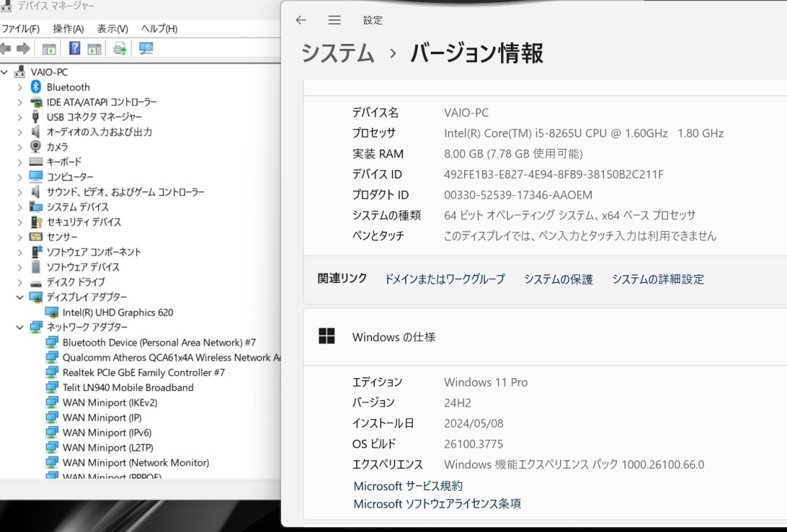The image size is (787, 532).
Task: Select Qualcomm Atheros QCA61x4A Wireless Network adapter
Action: [171, 358]
